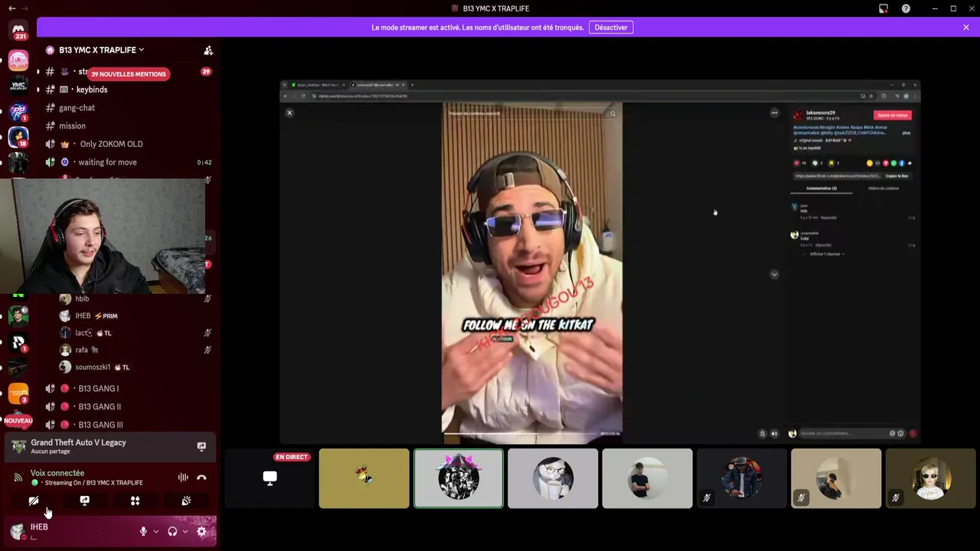Image resolution: width=980 pixels, height=551 pixels.
Task: Select the white cat with cup participant tile
Action: point(553,478)
